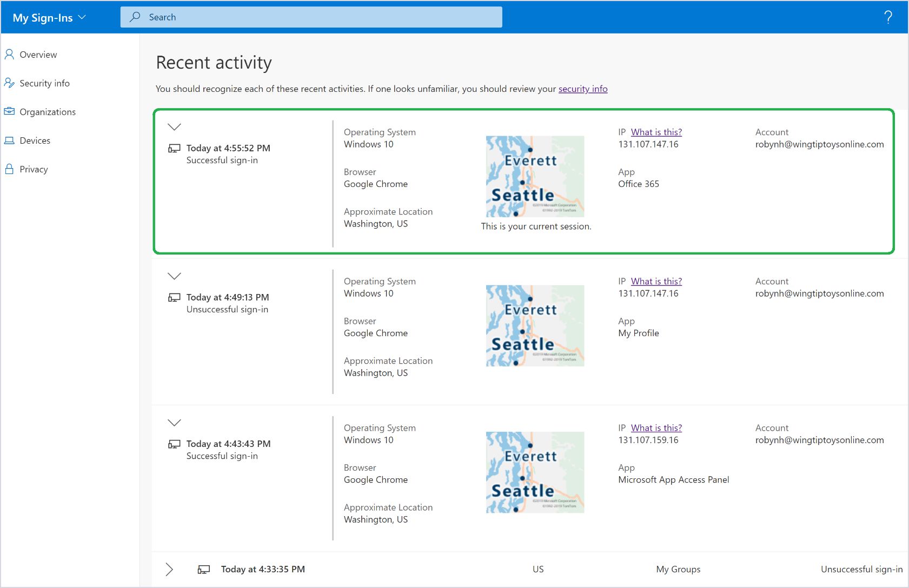Collapse the 4:49:13 PM unsuccessful sign-in
909x588 pixels.
click(x=174, y=276)
